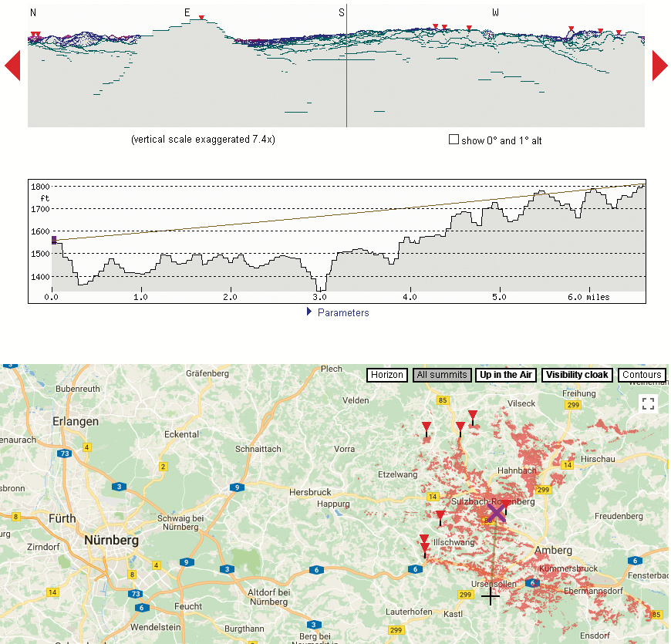Click the purple start marker on elevation profile
This screenshot has height=644, width=671.
(x=54, y=240)
